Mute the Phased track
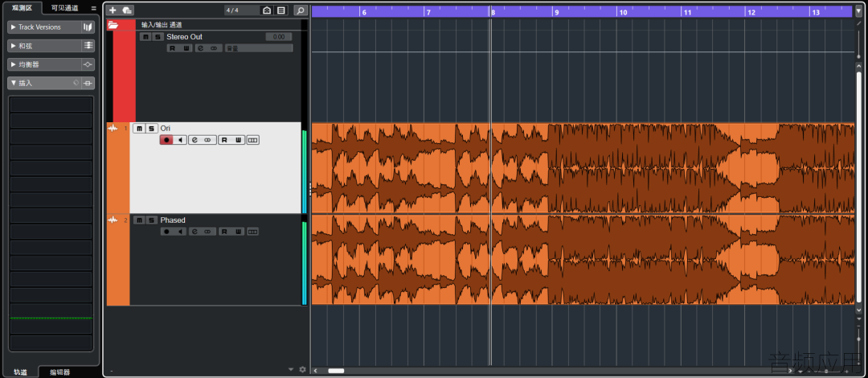868x378 pixels. tap(139, 220)
